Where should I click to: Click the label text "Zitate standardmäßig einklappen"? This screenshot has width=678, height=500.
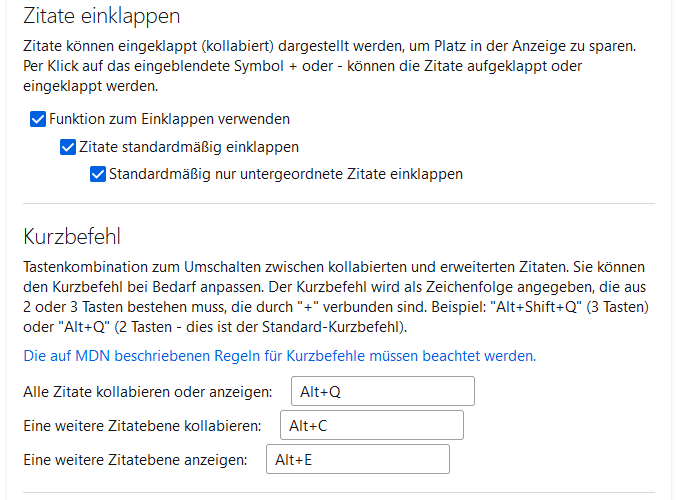point(188,147)
